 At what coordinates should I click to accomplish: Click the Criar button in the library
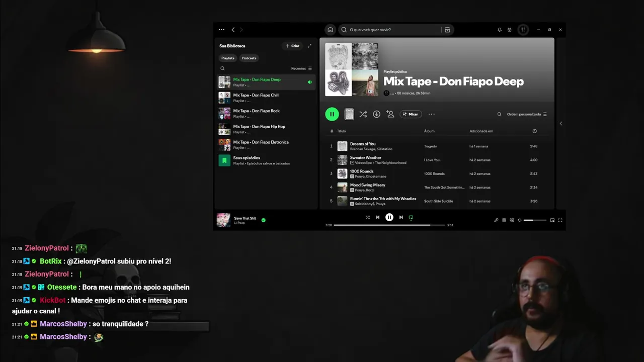292,46
